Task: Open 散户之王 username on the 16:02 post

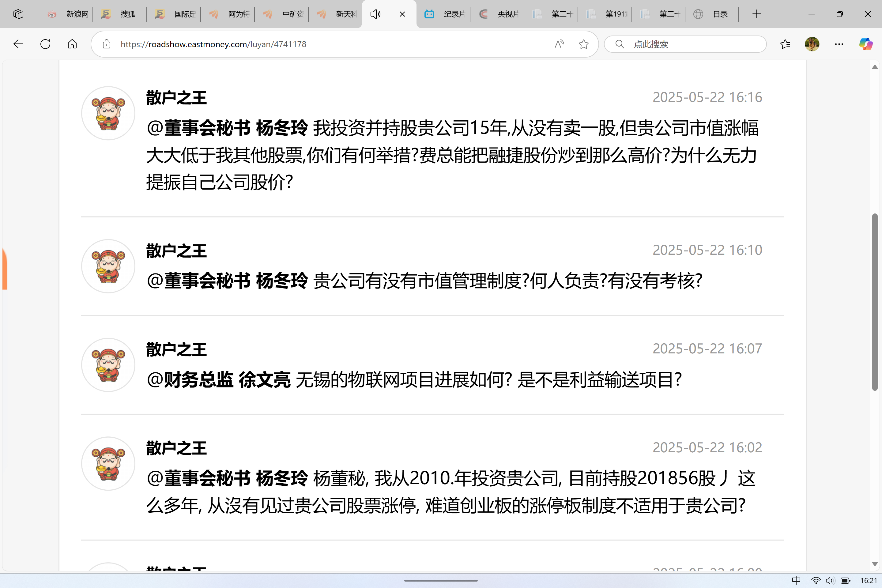Action: click(x=176, y=448)
